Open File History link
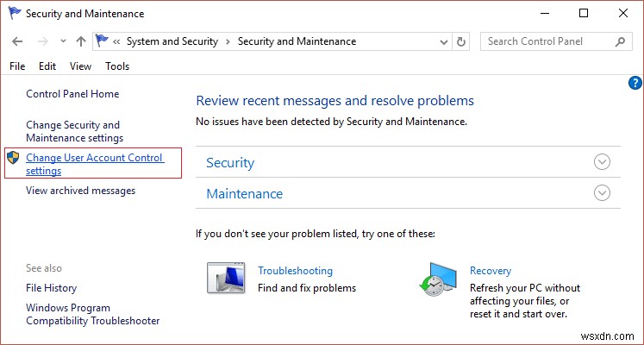Image resolution: width=644 pixels, height=345 pixels. pyautogui.click(x=51, y=288)
